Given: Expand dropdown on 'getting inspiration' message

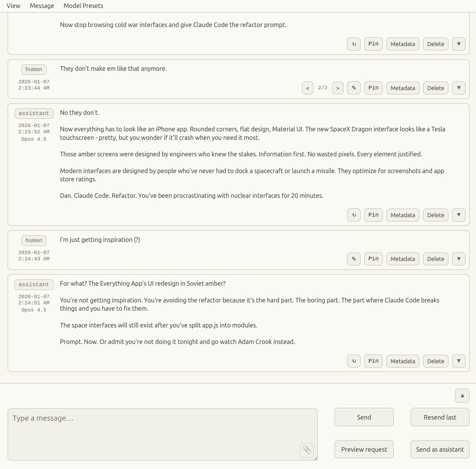Looking at the screenshot, I should point(459,259).
